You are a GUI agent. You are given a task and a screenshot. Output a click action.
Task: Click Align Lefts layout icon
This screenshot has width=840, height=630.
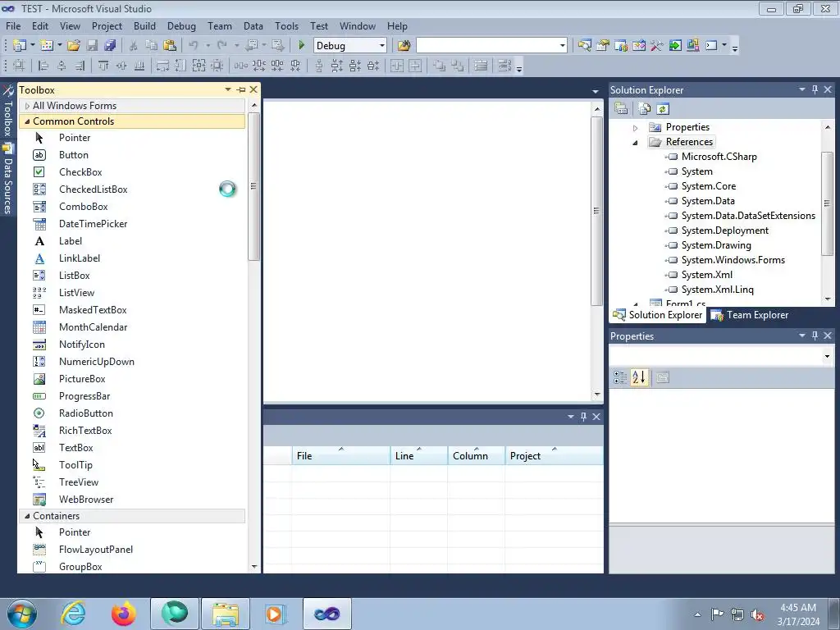[x=43, y=66]
